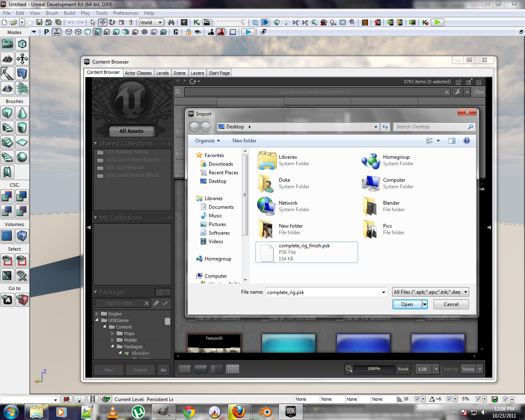The width and height of the screenshot is (525, 420).
Task: Open the World coordinate system dropdown
Action: point(151,23)
